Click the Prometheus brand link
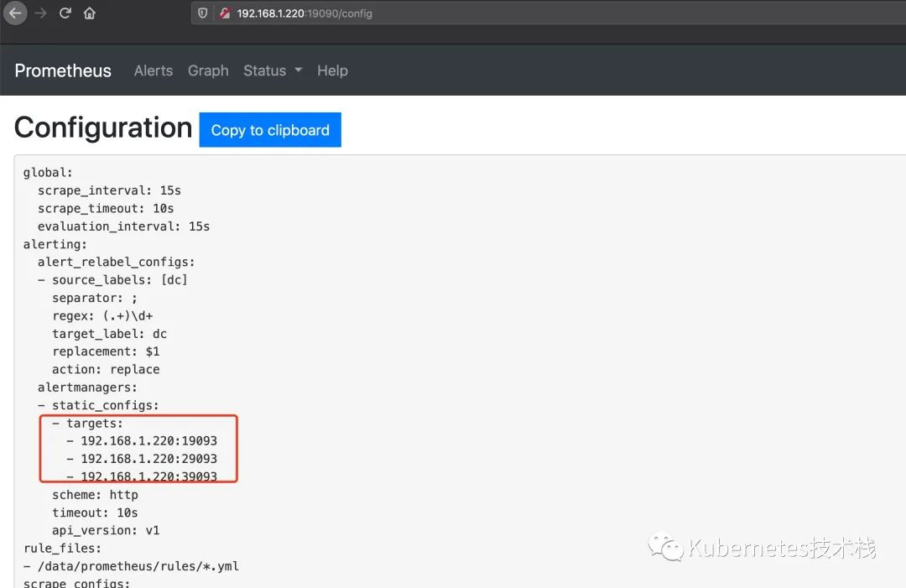Screen dimensions: 906x588 click(x=63, y=70)
